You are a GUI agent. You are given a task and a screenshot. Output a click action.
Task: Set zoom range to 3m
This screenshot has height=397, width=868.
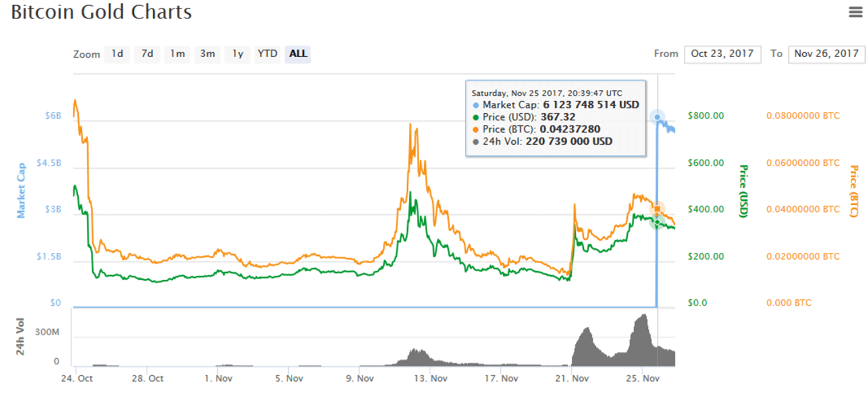207,54
